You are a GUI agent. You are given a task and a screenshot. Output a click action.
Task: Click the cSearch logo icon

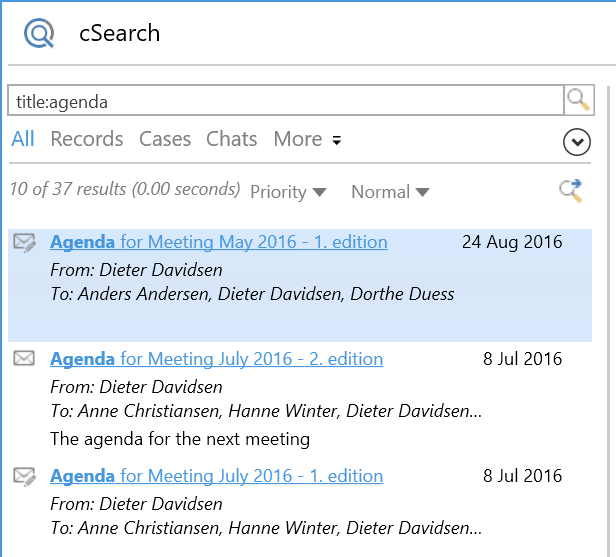click(40, 34)
